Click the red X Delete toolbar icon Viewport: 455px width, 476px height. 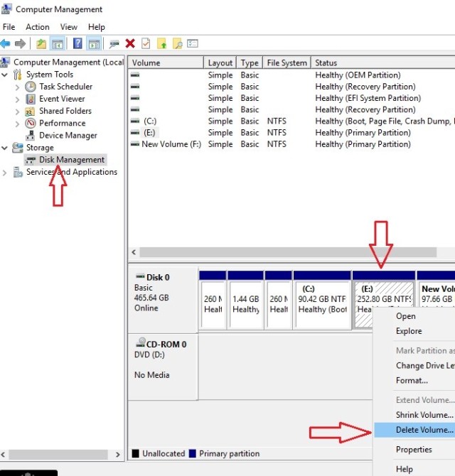[130, 44]
